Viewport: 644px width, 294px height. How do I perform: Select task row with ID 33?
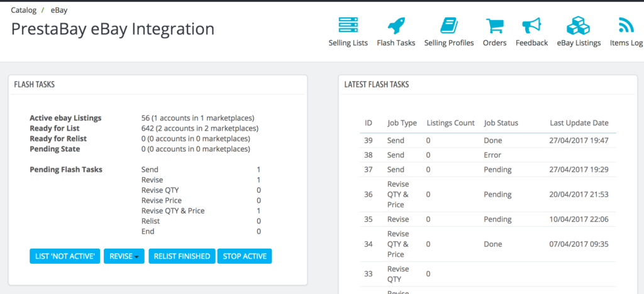point(488,274)
